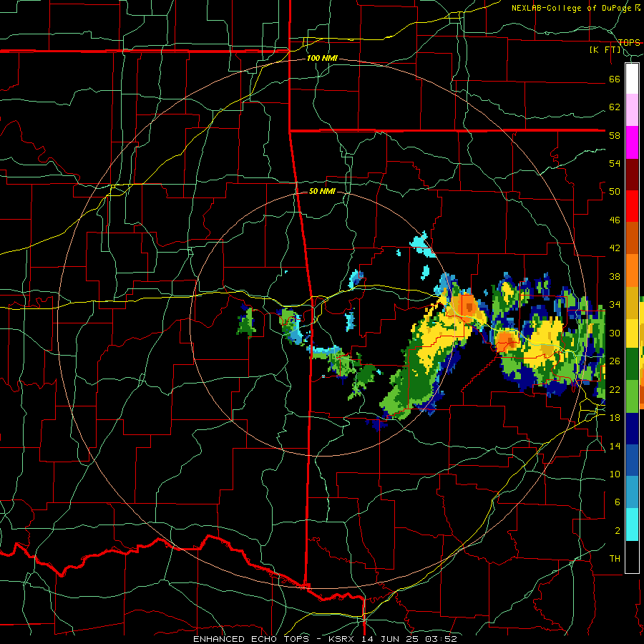The width and height of the screenshot is (644, 644).
Task: Click the "34" legend value
Action: point(615,305)
